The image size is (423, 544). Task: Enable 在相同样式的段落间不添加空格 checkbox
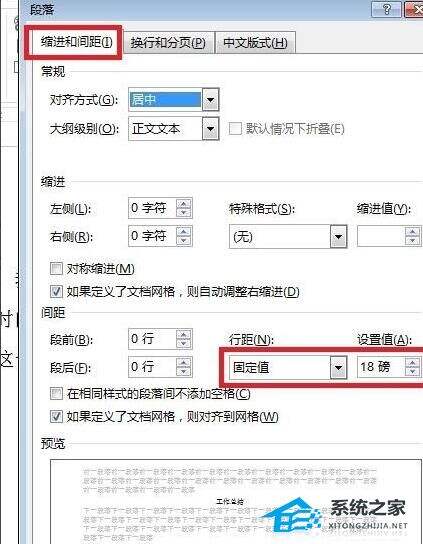[x=56, y=393]
